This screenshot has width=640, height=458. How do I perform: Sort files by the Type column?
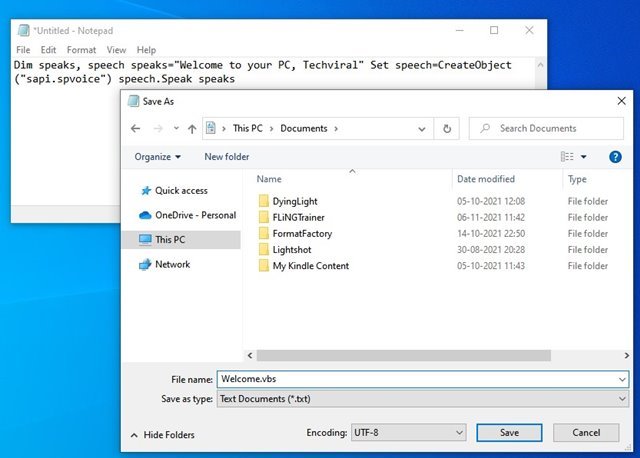click(577, 179)
